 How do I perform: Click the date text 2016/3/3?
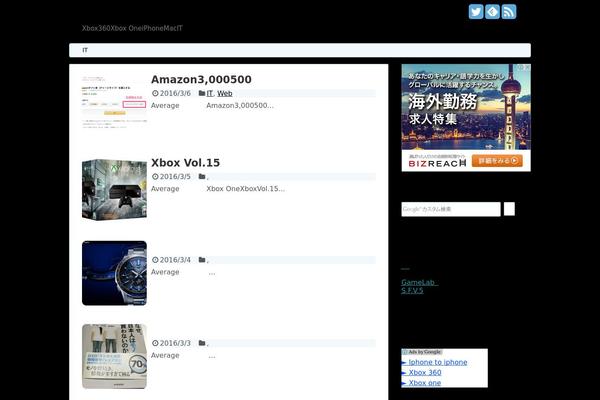pyautogui.click(x=175, y=343)
